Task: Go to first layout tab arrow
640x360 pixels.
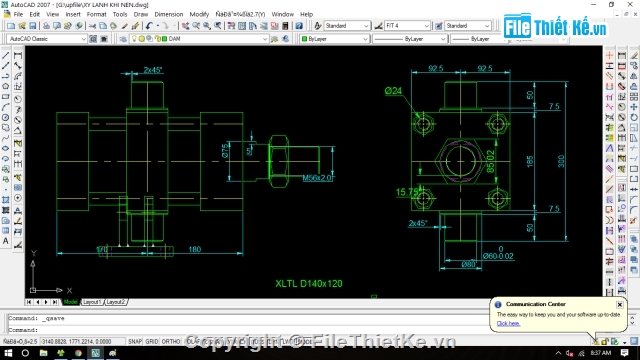Action: [29, 302]
